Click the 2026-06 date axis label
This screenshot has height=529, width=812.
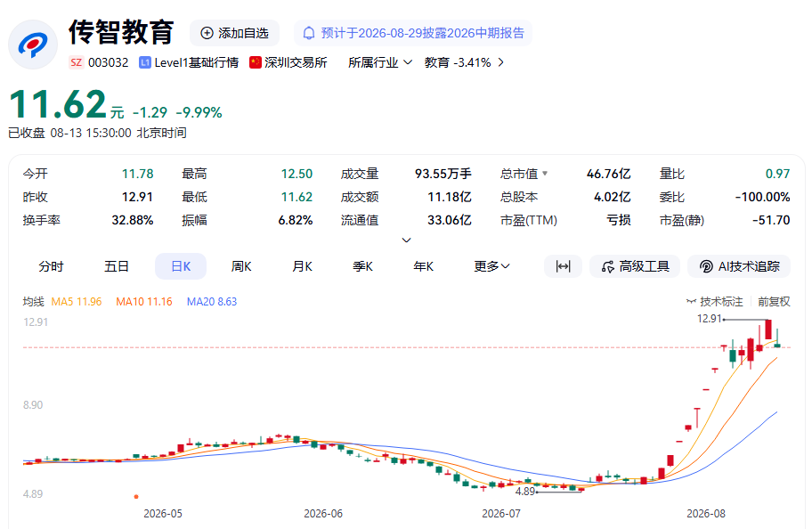[x=323, y=514]
